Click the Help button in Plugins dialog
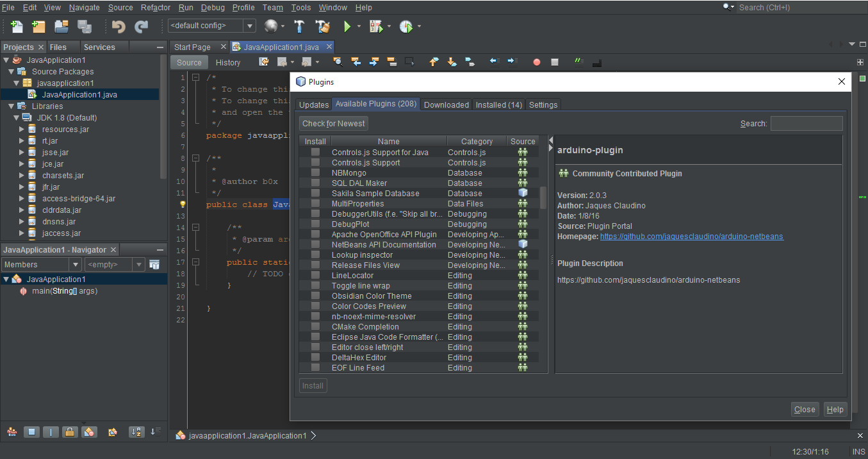 pyautogui.click(x=835, y=409)
